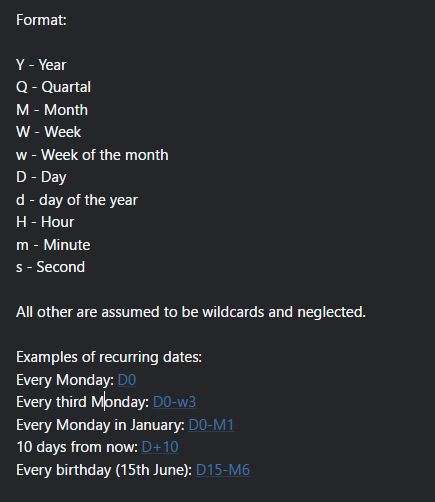Click the 'd - day of the year' line

(x=77, y=200)
